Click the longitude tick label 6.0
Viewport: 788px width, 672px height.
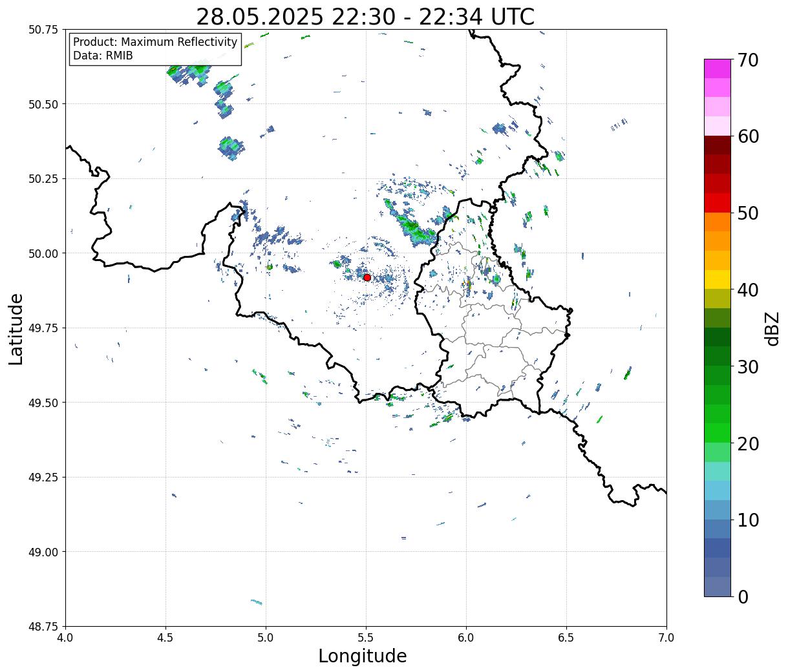click(466, 638)
